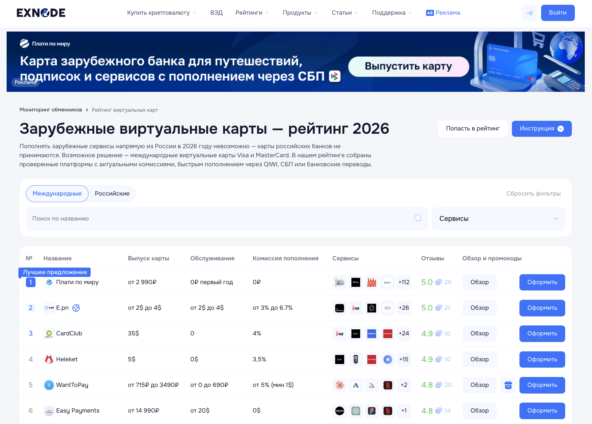Show +24 more services for CardClub
Screen dimensions: 592x424
click(404, 333)
